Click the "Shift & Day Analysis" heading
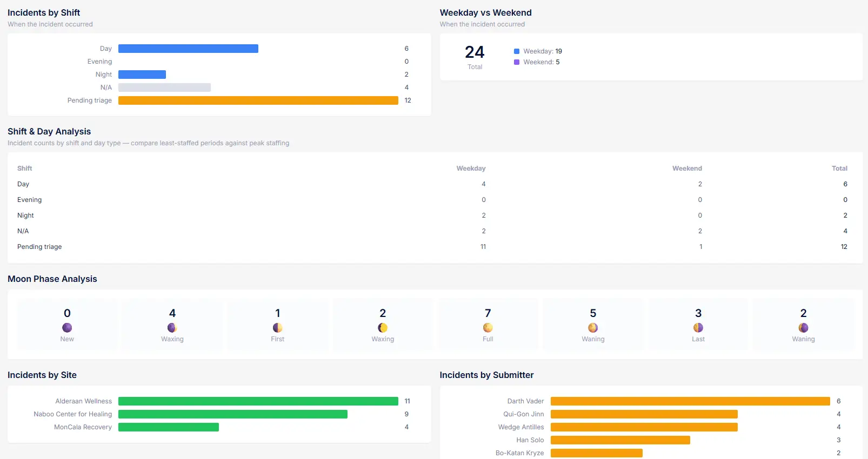The height and width of the screenshot is (459, 868). [x=49, y=131]
